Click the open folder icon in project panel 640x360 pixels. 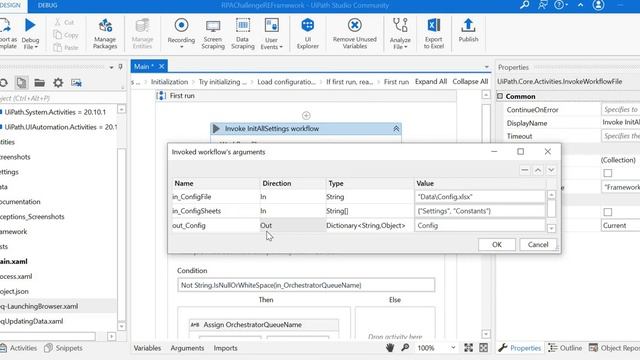tap(40, 83)
